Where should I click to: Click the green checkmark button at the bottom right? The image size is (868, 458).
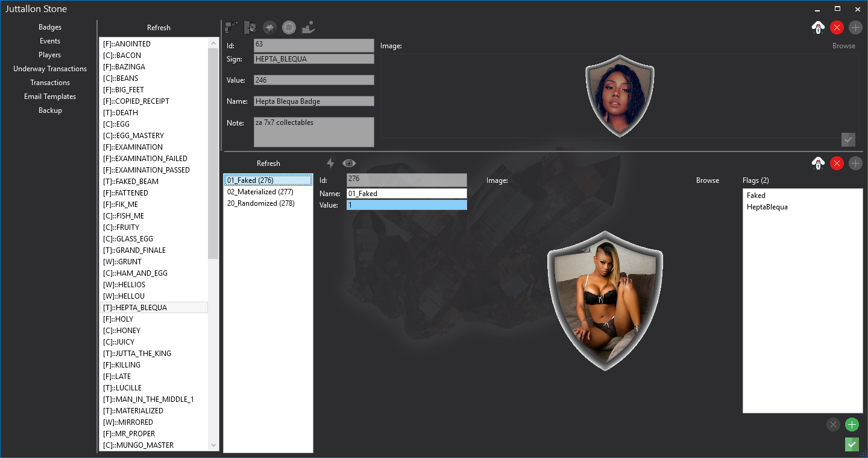click(851, 445)
